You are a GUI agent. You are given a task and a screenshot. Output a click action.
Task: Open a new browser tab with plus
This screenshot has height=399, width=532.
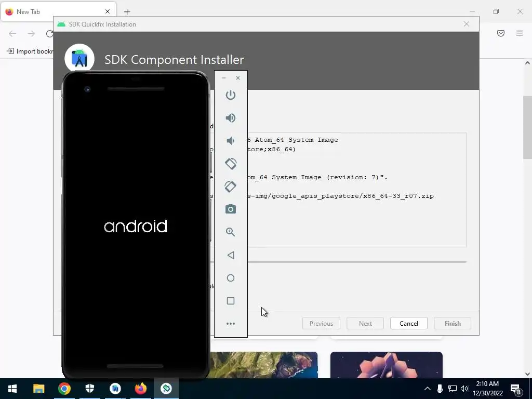click(x=127, y=12)
